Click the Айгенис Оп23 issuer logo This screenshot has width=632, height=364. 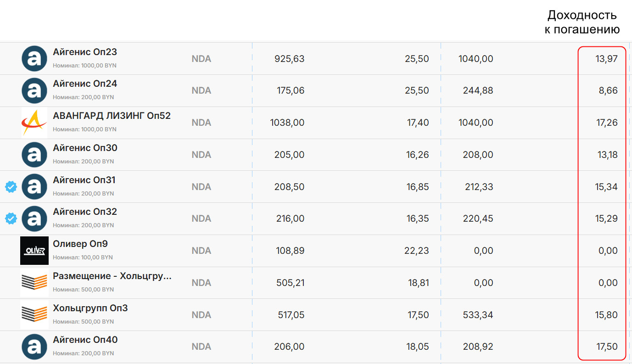[x=34, y=59]
